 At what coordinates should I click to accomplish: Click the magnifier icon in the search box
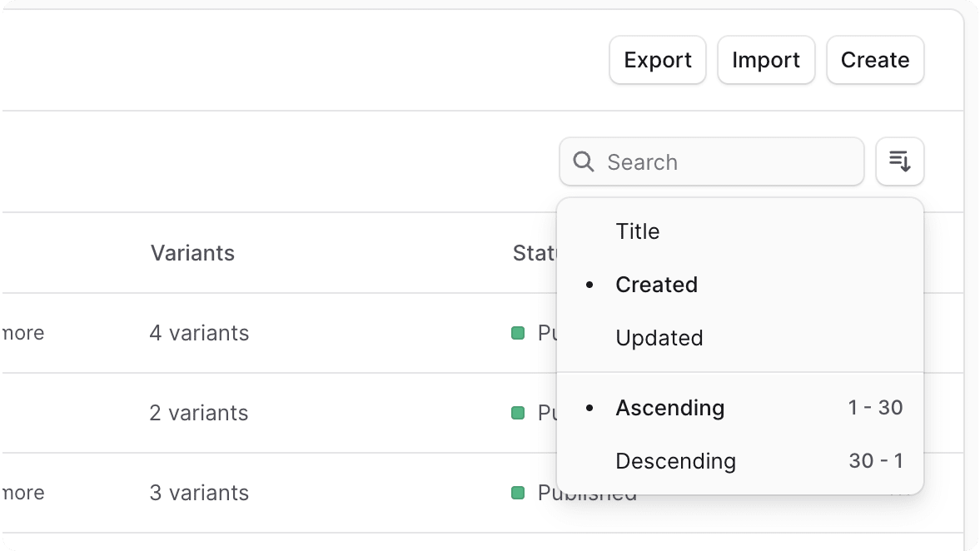(585, 161)
